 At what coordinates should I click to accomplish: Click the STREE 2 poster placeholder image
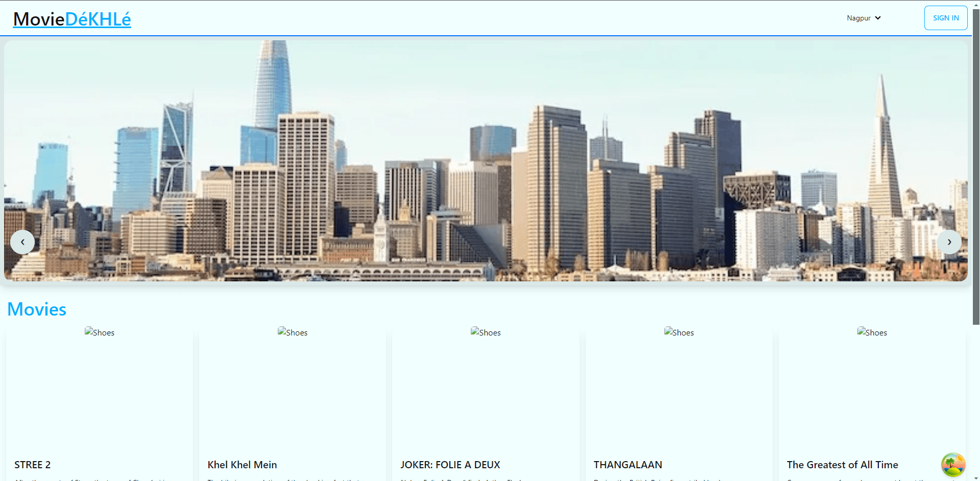(100, 332)
